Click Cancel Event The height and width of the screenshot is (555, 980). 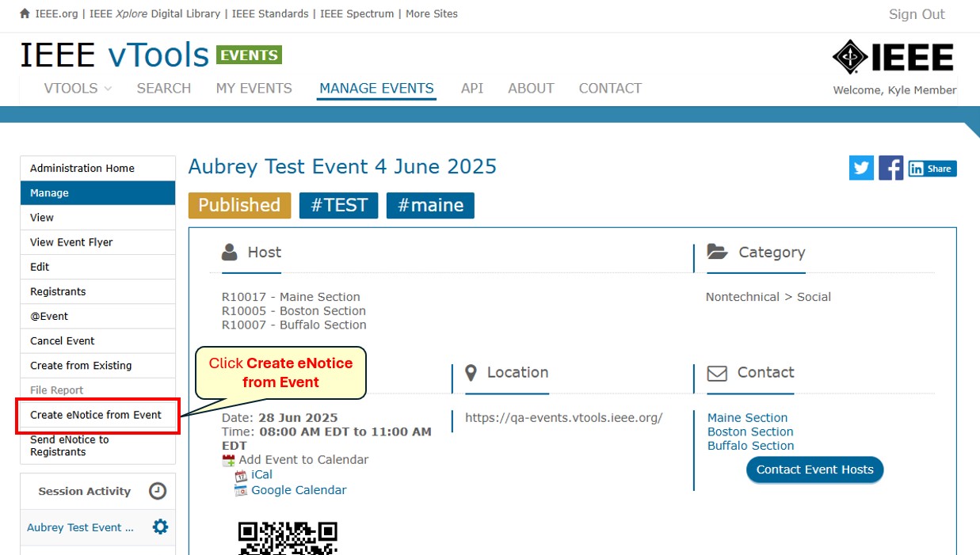pyautogui.click(x=97, y=340)
